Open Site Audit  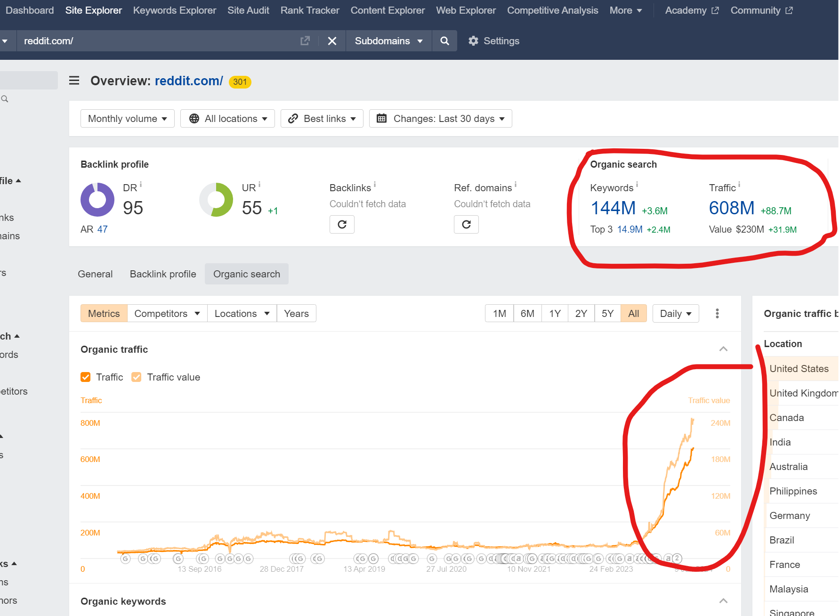(x=248, y=10)
